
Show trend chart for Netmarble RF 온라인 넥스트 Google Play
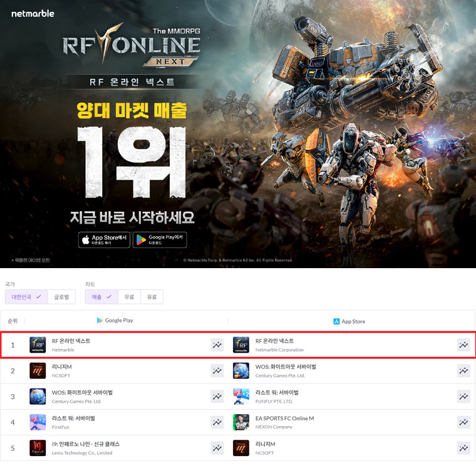point(217,345)
